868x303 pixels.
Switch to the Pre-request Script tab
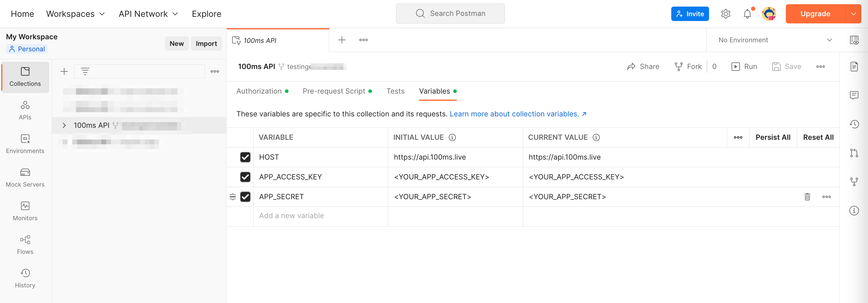334,91
